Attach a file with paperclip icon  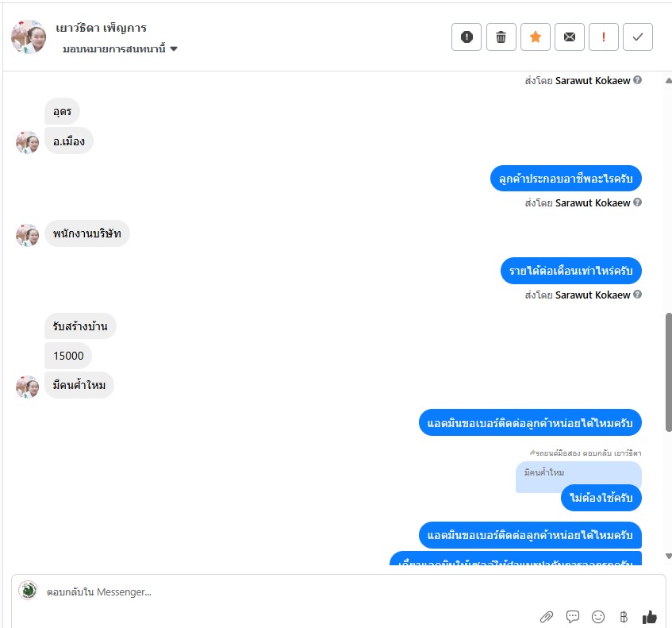[x=547, y=617]
